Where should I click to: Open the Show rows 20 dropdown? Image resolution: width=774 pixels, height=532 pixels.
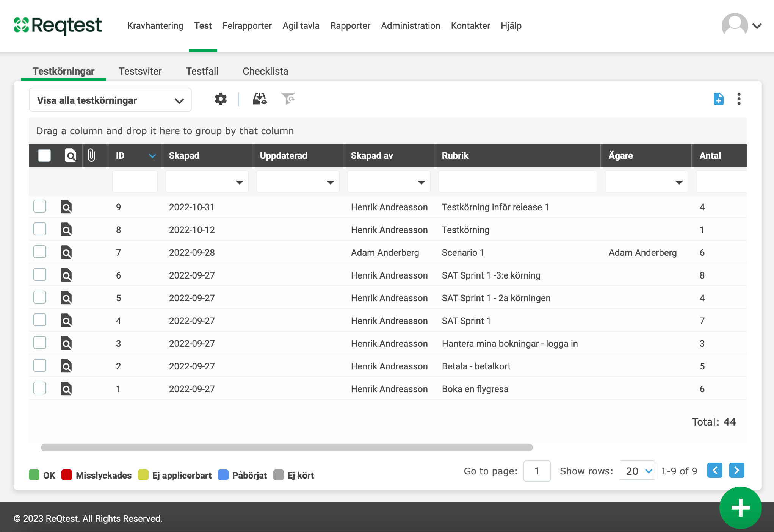coord(638,471)
